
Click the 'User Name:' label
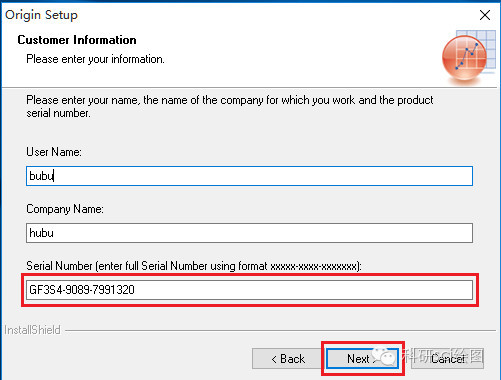[54, 152]
